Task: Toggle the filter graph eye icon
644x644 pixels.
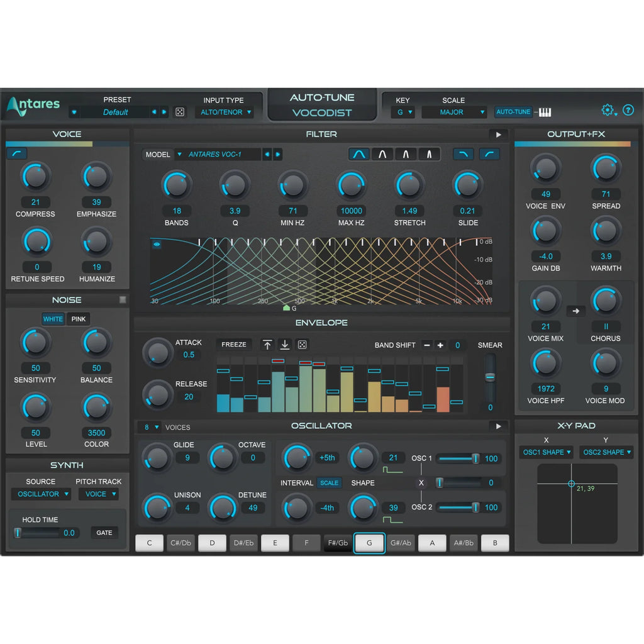Action: point(157,245)
